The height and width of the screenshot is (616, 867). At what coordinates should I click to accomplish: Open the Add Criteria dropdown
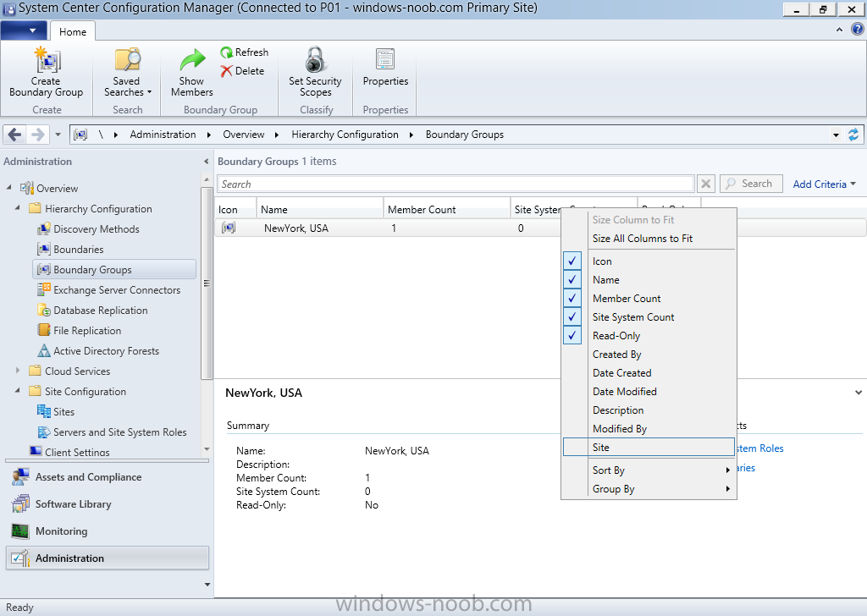tap(824, 184)
